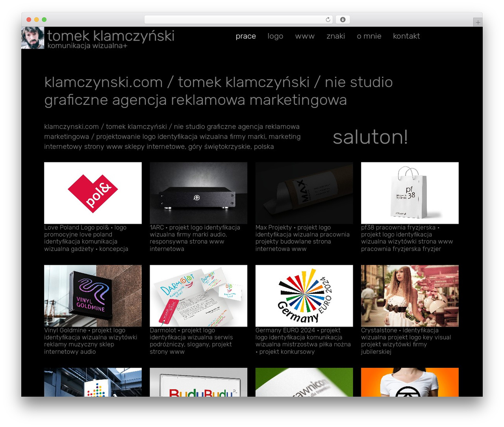504x427 pixels.
Task: Go to the 'logo' section
Action: pos(275,36)
